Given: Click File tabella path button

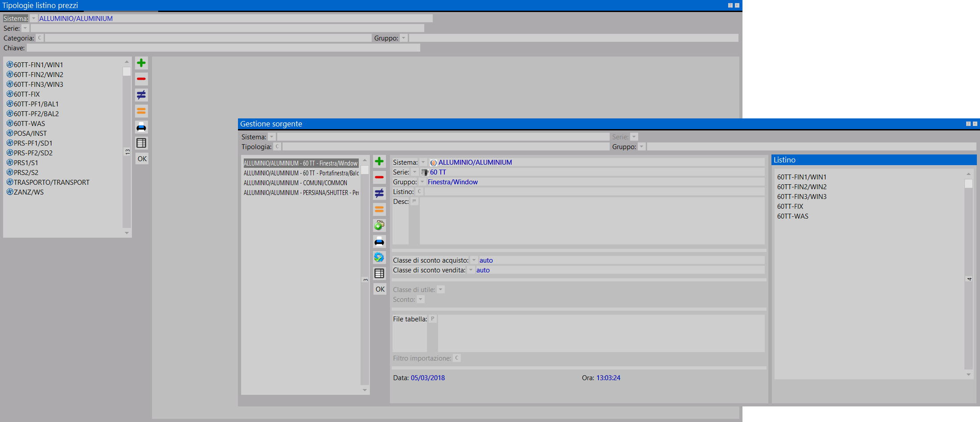Looking at the screenshot, I should tap(432, 319).
